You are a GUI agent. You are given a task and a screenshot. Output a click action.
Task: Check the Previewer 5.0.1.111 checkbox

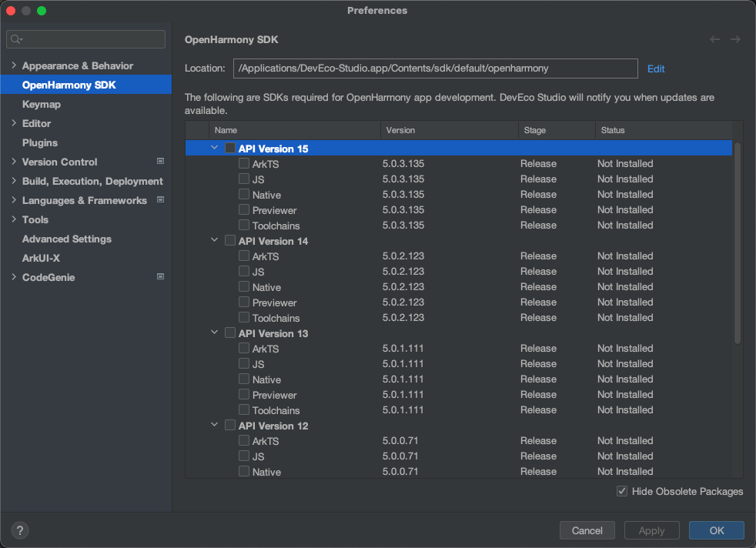[244, 395]
